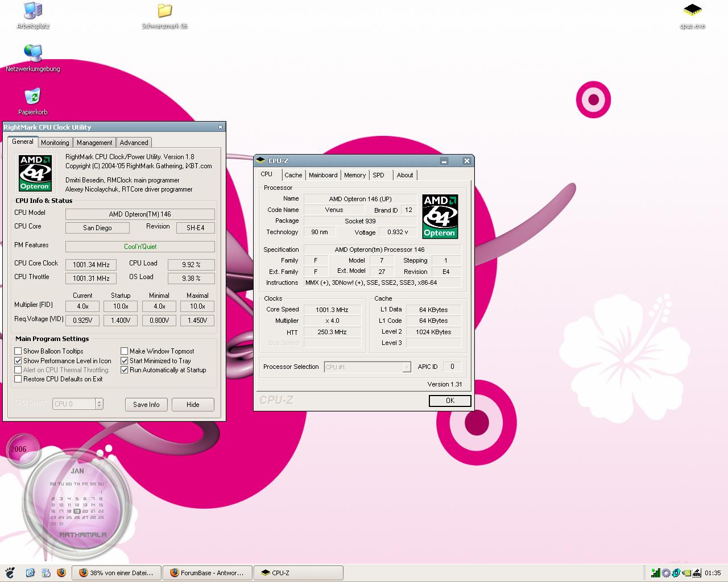728x582 pixels.
Task: Click the Code Name Venus value
Action: 334,210
